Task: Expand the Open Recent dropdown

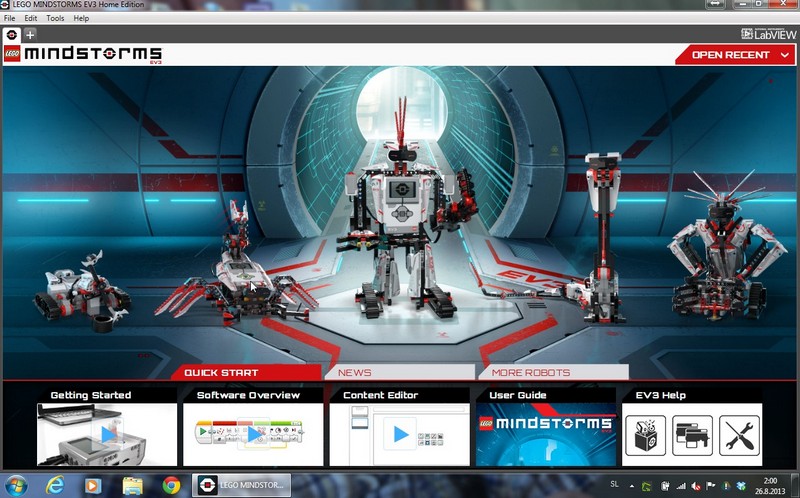Action: click(735, 55)
